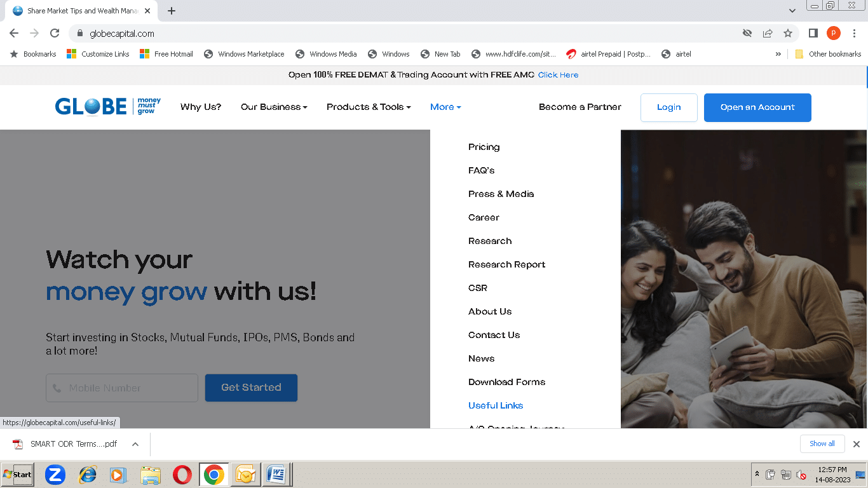Open airtel Prepaid bookmark
Image resolution: width=868 pixels, height=488 pixels.
(609, 54)
